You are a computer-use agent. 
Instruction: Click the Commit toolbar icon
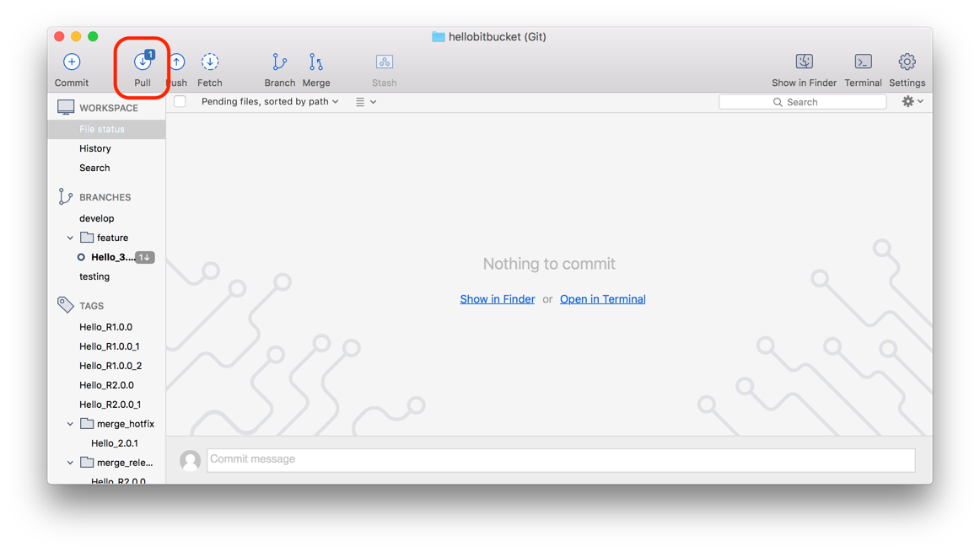(x=72, y=62)
